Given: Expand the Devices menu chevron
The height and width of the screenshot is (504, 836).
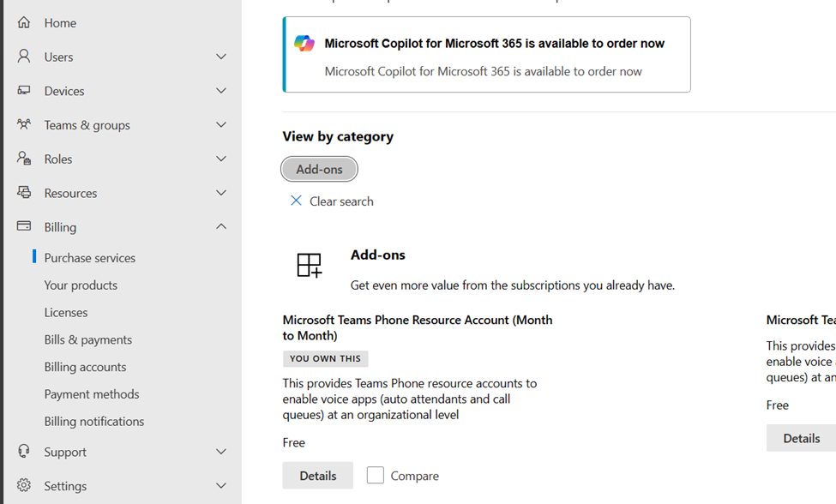Looking at the screenshot, I should click(221, 91).
